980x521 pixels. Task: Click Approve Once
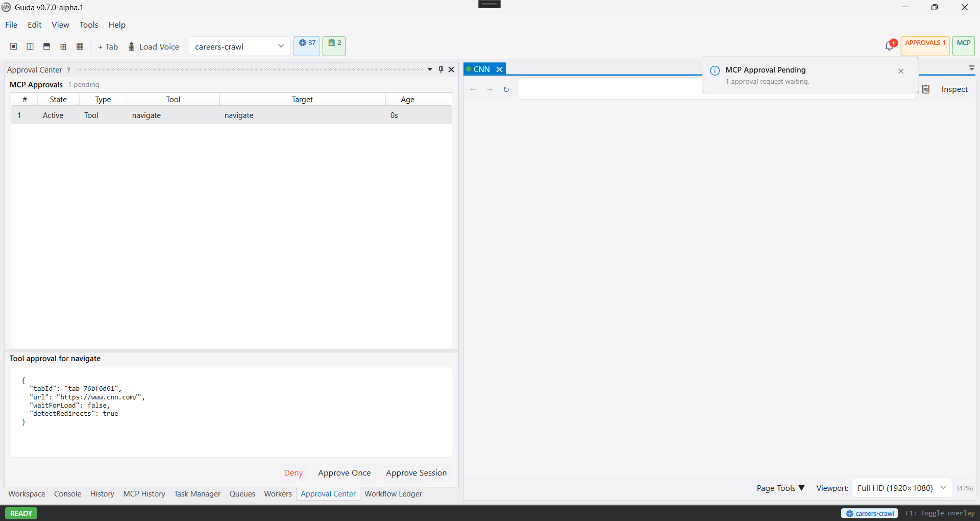tap(345, 472)
